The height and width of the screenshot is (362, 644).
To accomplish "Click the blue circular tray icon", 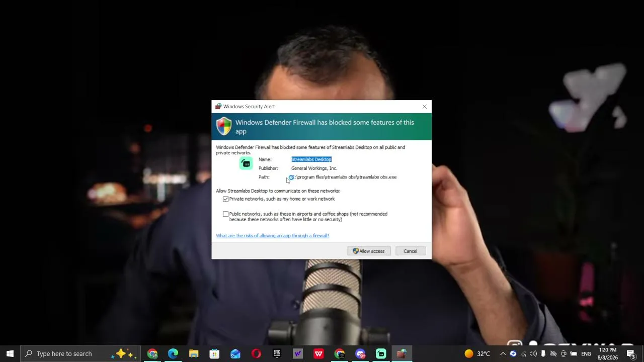I will (x=513, y=353).
